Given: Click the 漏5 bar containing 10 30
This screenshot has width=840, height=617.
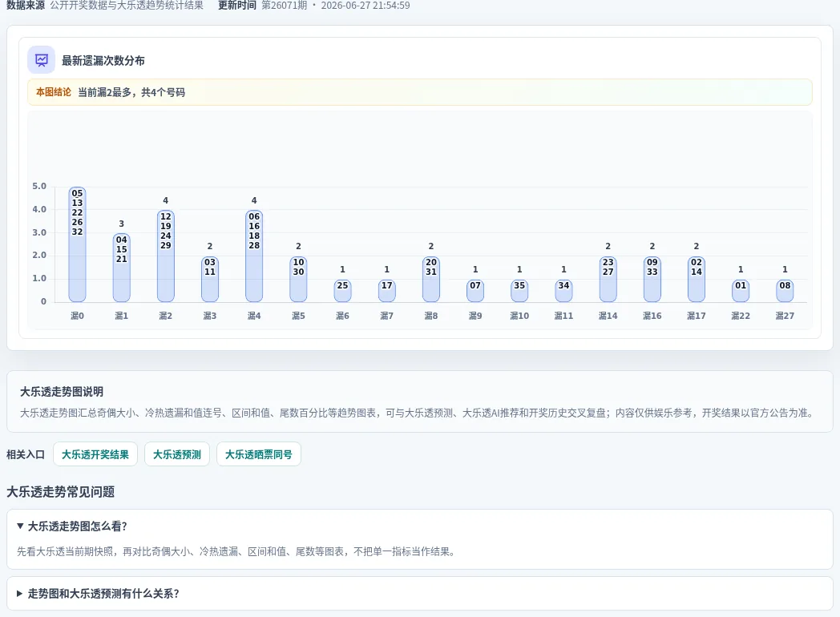Looking at the screenshot, I should 298,279.
